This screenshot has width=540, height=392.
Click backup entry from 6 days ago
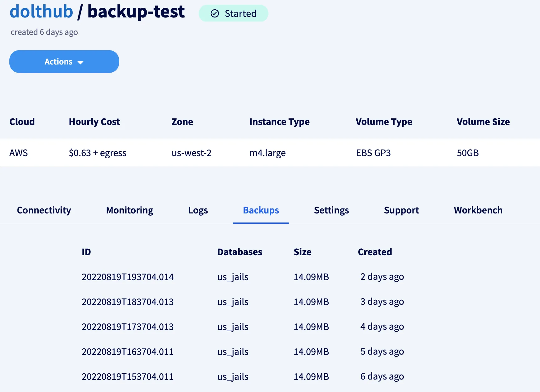[x=128, y=376]
